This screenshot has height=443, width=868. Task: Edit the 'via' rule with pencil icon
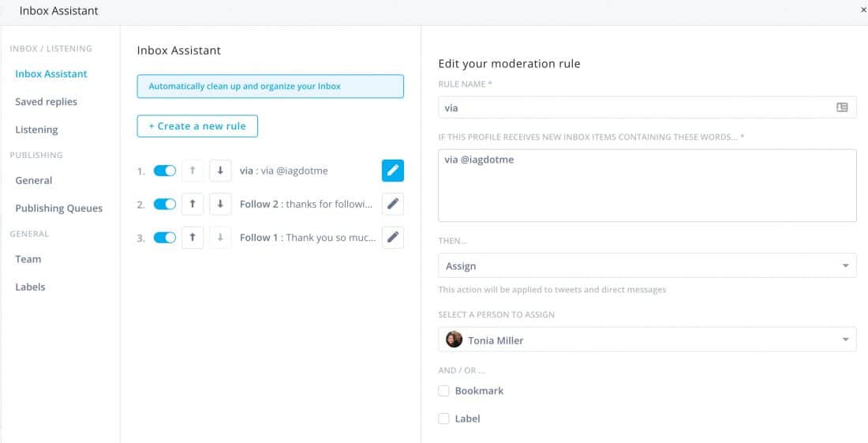(392, 171)
